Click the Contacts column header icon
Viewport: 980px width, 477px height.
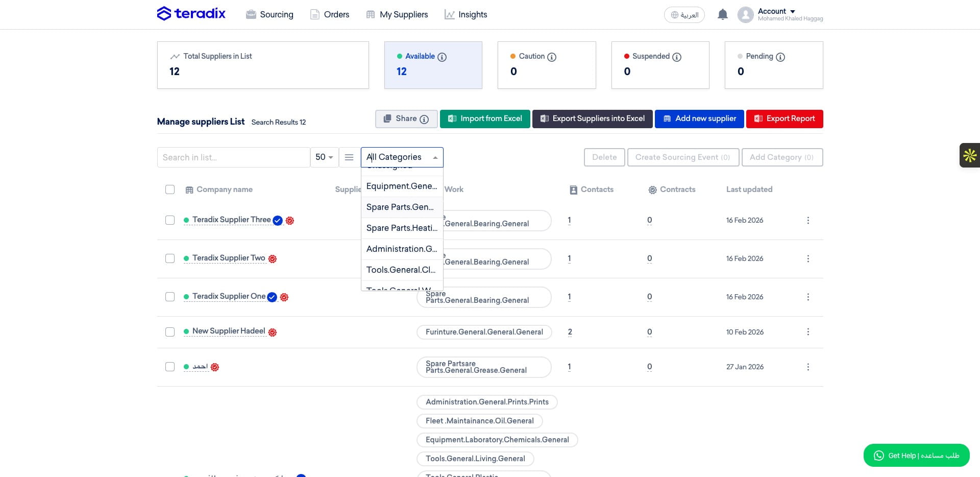coord(573,190)
